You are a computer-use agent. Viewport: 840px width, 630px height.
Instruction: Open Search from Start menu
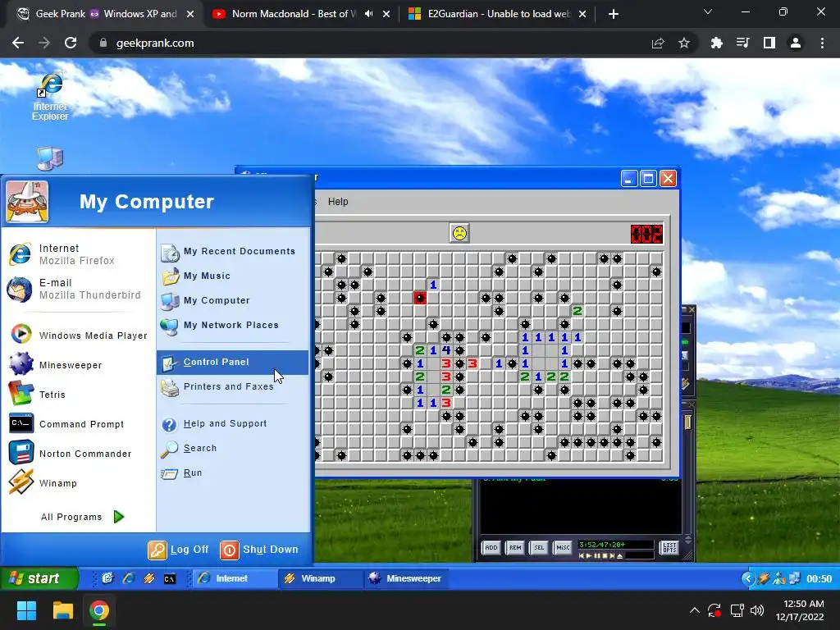coord(234,449)
